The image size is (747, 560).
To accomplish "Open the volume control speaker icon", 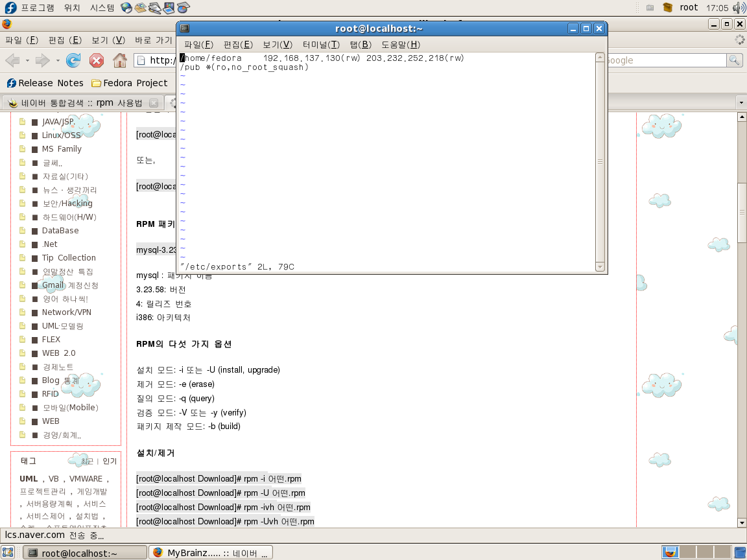I will [738, 8].
